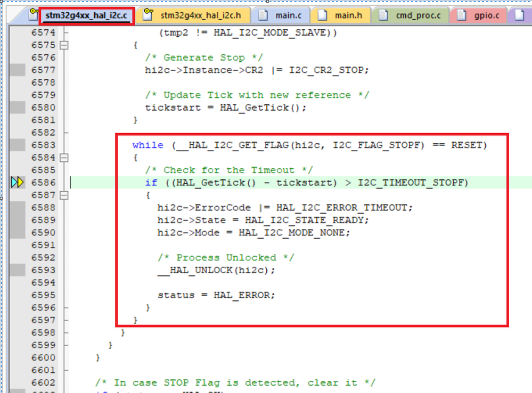Screen dimensions: 532x393
Task: Select the cmd_proc.c tab
Action: [x=410, y=15]
